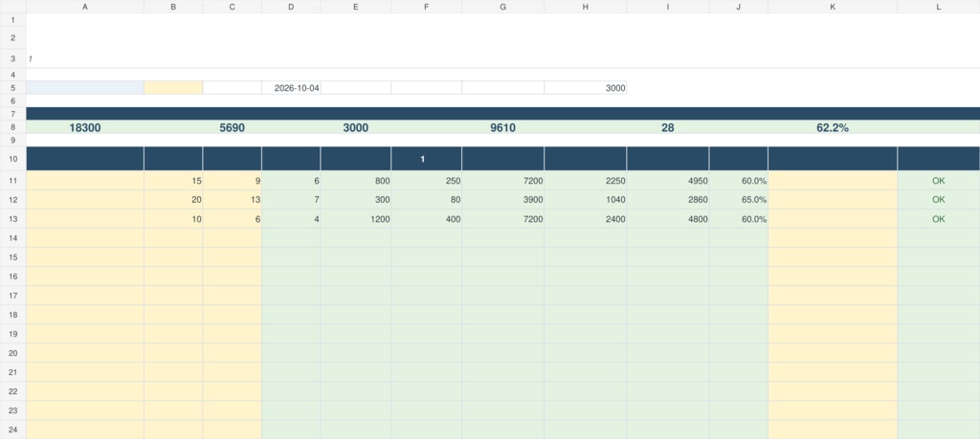
Task: Click the summary percentage 62.2%
Action: [x=833, y=127]
